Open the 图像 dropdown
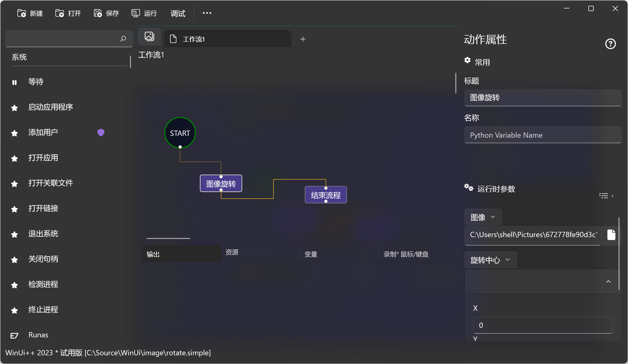This screenshot has height=364, width=628. point(483,217)
